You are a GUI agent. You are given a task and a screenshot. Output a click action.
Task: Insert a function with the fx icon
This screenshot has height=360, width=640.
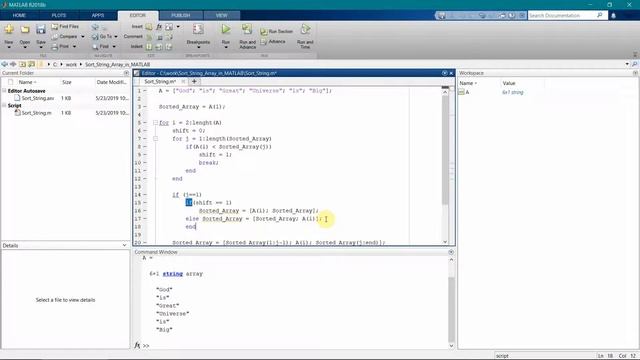pos(159,27)
